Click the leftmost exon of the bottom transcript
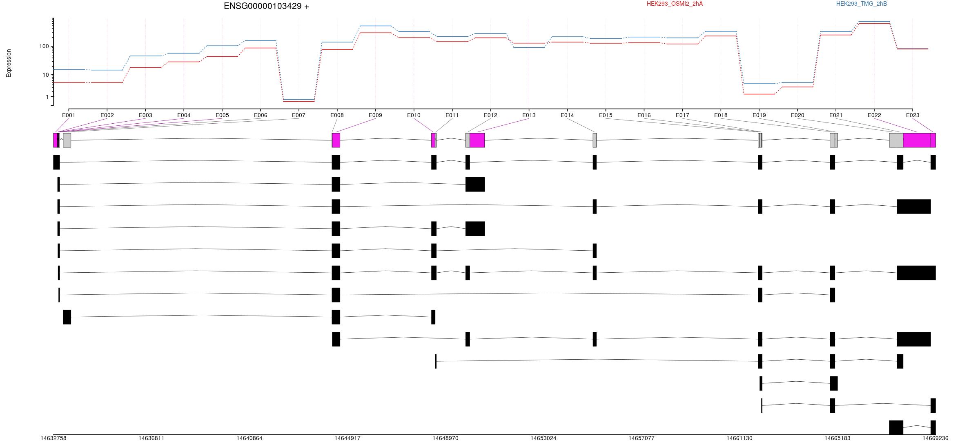Screen dimensions: 980x445 click(896, 427)
